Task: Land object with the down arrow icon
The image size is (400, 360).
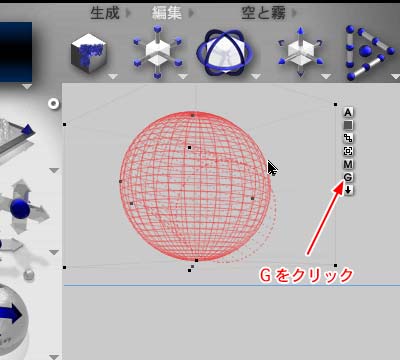Action: pos(348,190)
